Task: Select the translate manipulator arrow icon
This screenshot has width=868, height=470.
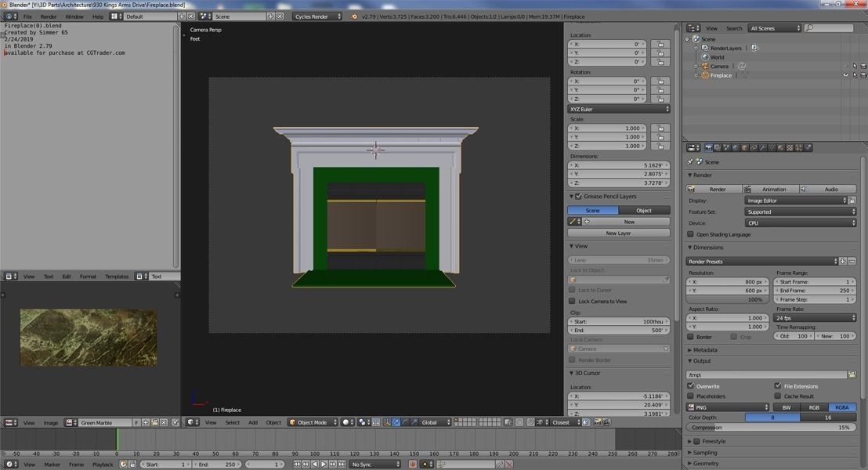Action: tap(396, 422)
